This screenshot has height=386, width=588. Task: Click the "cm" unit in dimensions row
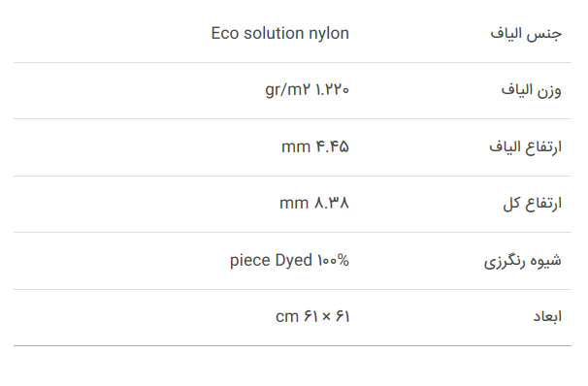[287, 317]
